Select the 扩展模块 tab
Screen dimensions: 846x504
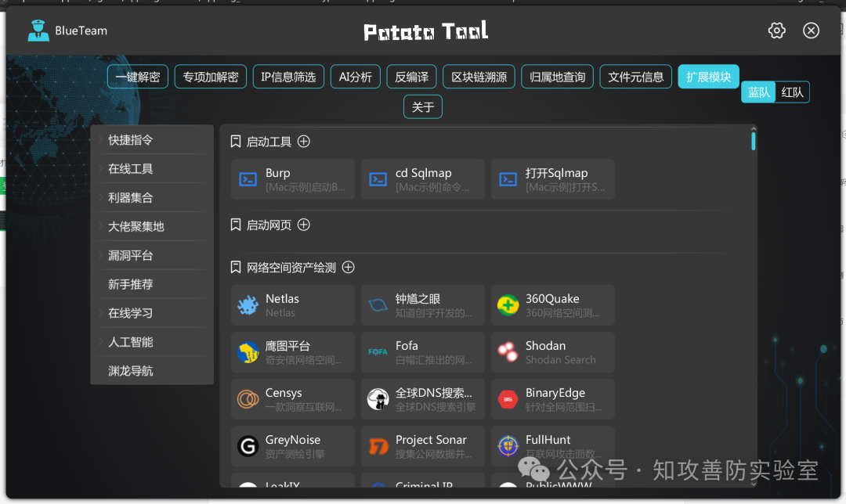click(708, 77)
